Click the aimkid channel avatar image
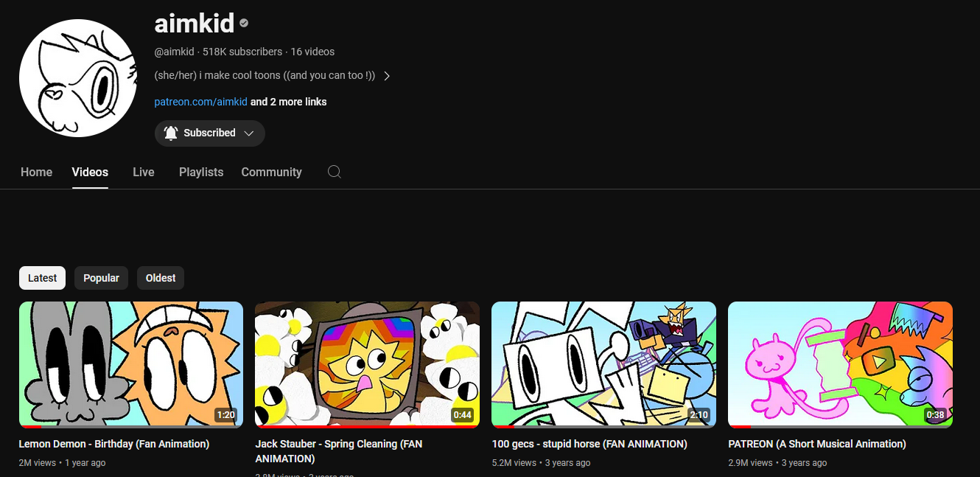The width and height of the screenshot is (980, 477). [x=77, y=78]
